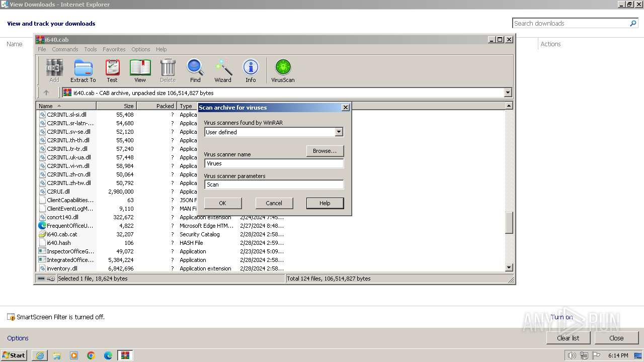
Task: Open media player taskbar icon
Action: click(x=74, y=355)
